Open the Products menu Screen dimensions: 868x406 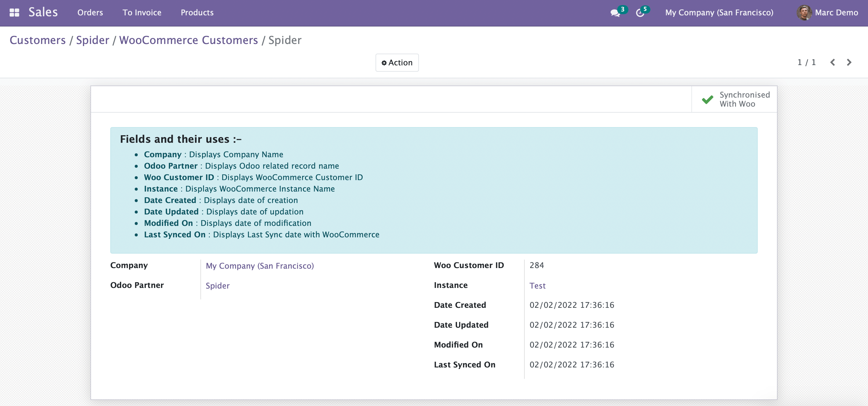click(197, 13)
